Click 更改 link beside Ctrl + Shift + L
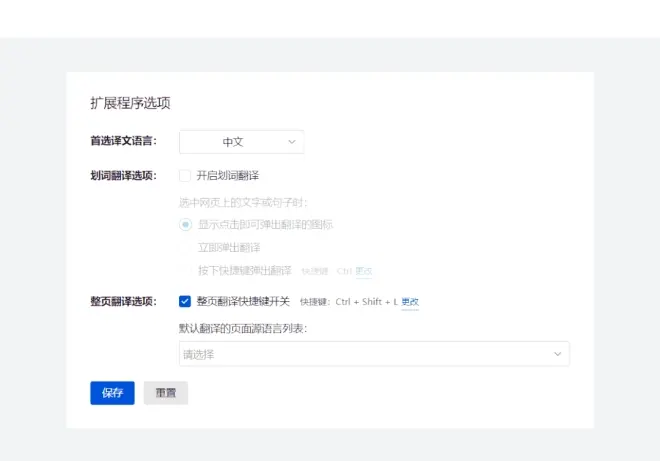The image size is (660, 461). (410, 302)
